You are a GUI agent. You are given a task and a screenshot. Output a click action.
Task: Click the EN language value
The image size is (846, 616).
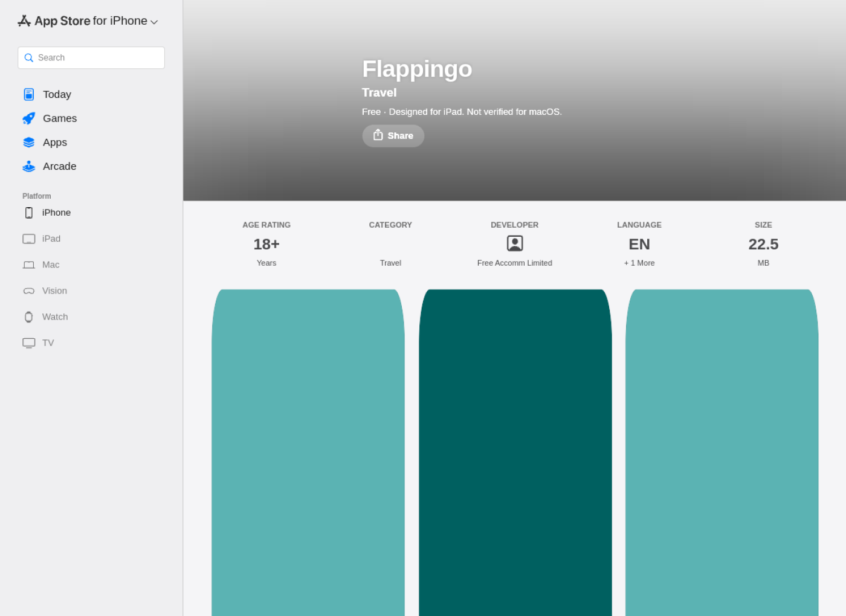pos(639,244)
